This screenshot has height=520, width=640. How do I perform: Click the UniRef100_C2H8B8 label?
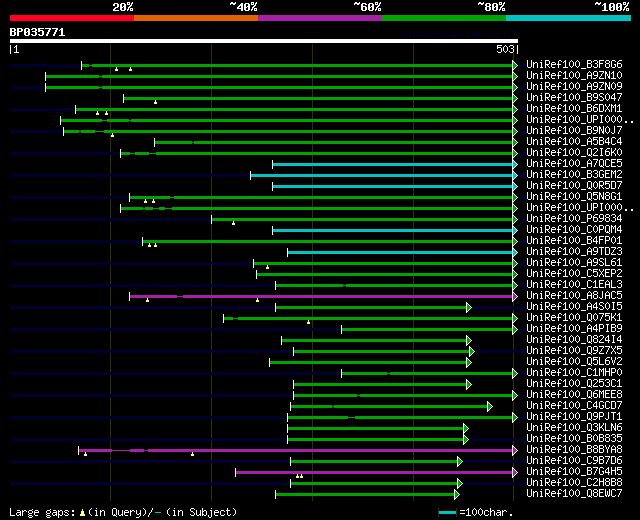point(574,483)
